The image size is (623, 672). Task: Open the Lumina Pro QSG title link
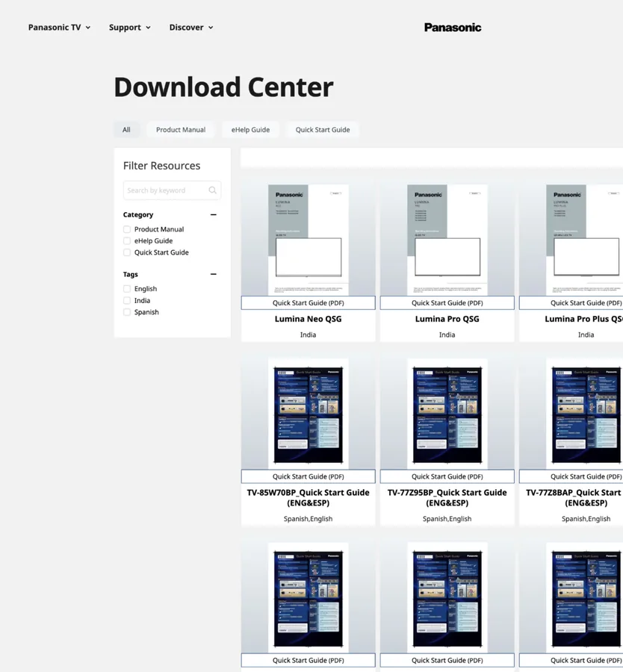click(447, 319)
